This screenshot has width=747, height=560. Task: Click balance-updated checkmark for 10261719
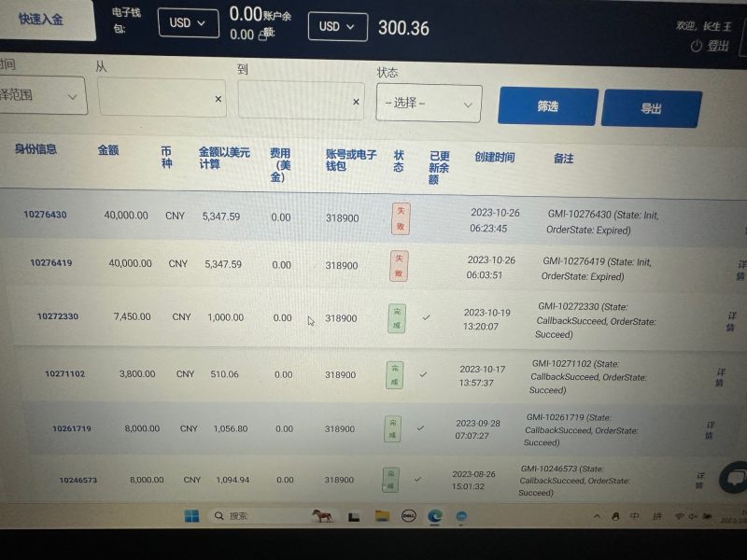(x=420, y=428)
